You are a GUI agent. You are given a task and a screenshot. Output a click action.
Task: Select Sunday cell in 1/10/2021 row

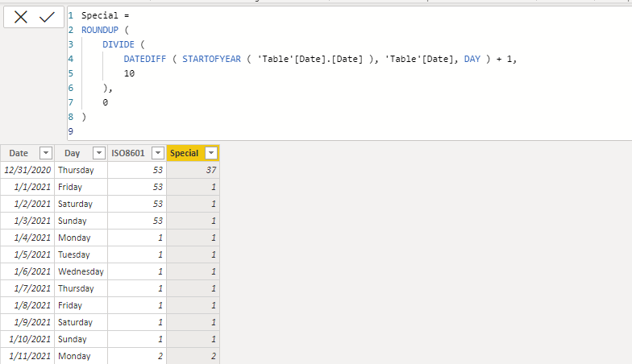click(81, 339)
